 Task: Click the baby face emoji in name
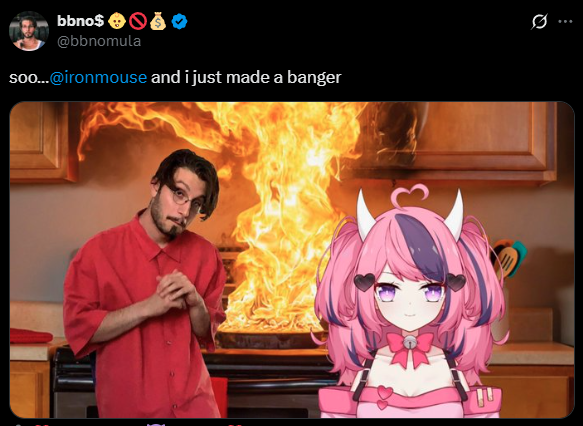pyautogui.click(x=116, y=21)
